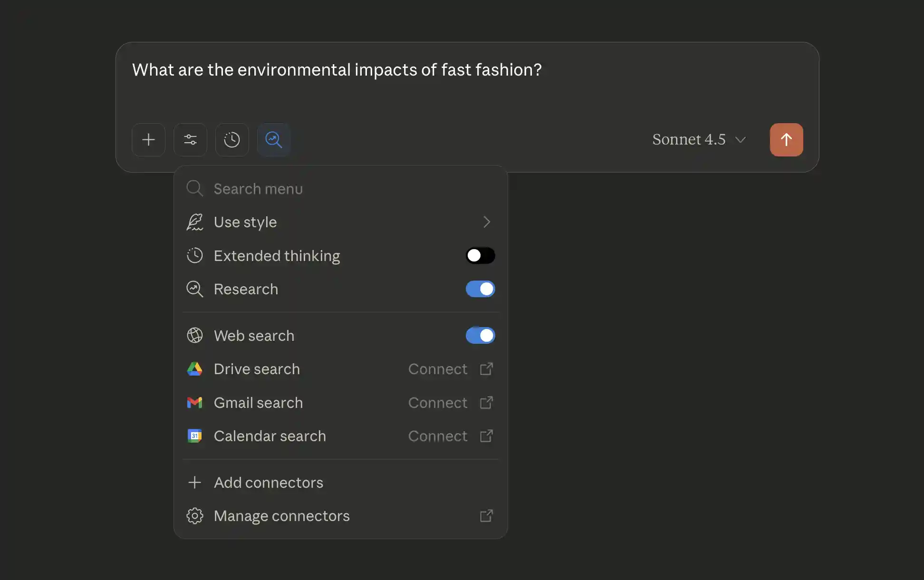924x580 pixels.
Task: Click the blue Research magnifier toolbar icon
Action: point(274,140)
